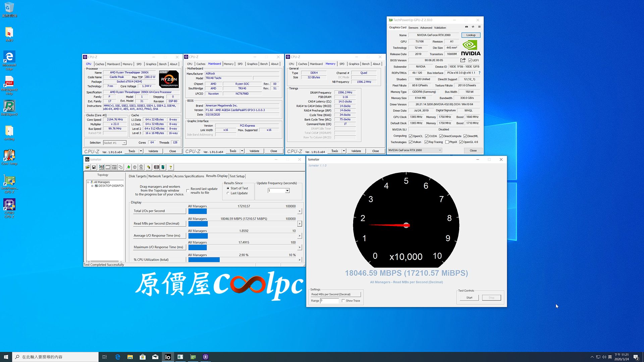Screen dimensions: 644x362
Task: Click the % CPU Utilization blue bar
Action: coord(204,260)
